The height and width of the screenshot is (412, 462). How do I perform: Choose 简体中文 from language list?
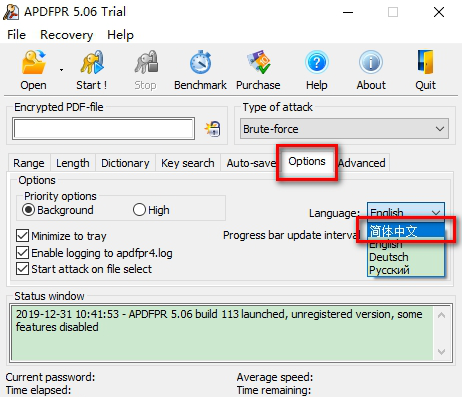pyautogui.click(x=406, y=231)
